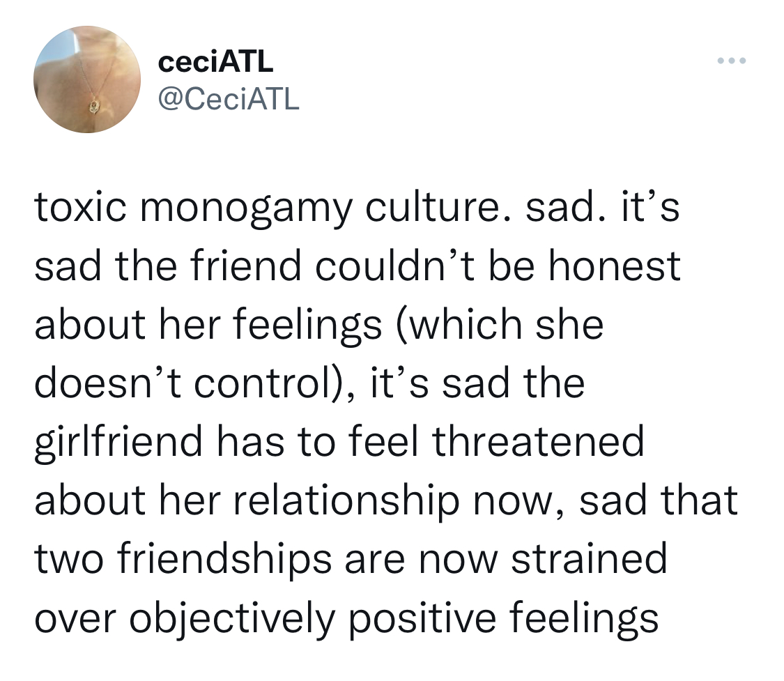The width and height of the screenshot is (784, 681).
Task: Click the tweet body text to expand
Action: (386, 413)
